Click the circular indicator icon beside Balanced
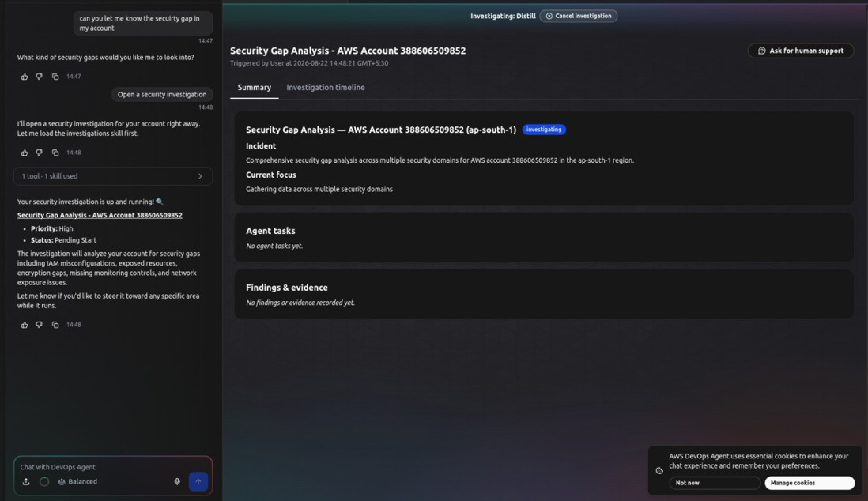The height and width of the screenshot is (501, 868). click(x=44, y=481)
